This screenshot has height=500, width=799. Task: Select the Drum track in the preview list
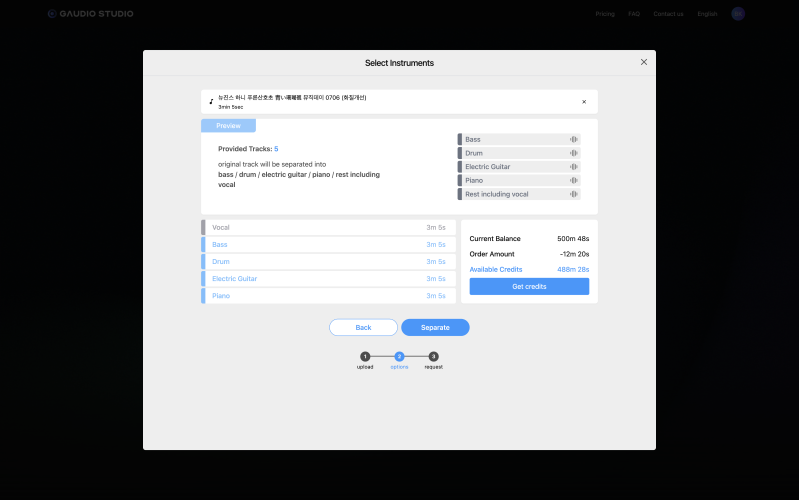(x=519, y=153)
